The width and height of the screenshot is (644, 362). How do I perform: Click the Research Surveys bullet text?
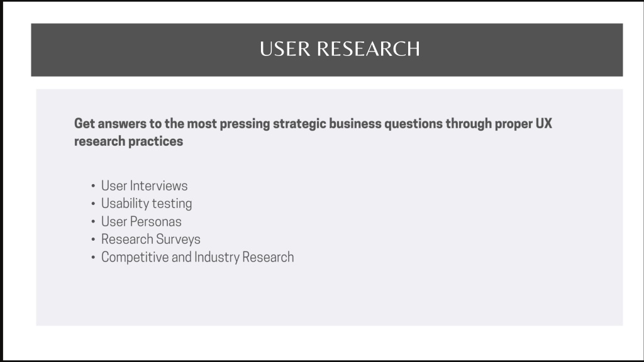click(x=151, y=239)
